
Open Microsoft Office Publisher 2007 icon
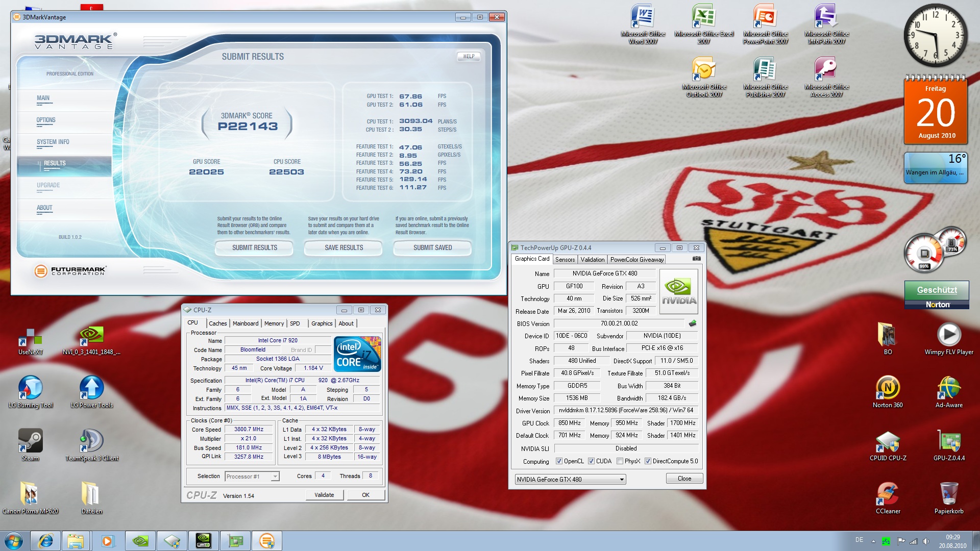(765, 78)
